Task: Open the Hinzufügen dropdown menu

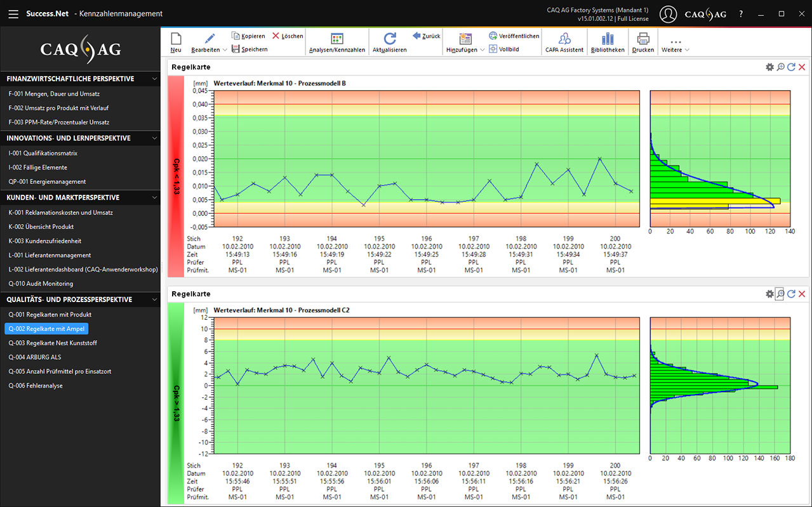Action: [482, 50]
